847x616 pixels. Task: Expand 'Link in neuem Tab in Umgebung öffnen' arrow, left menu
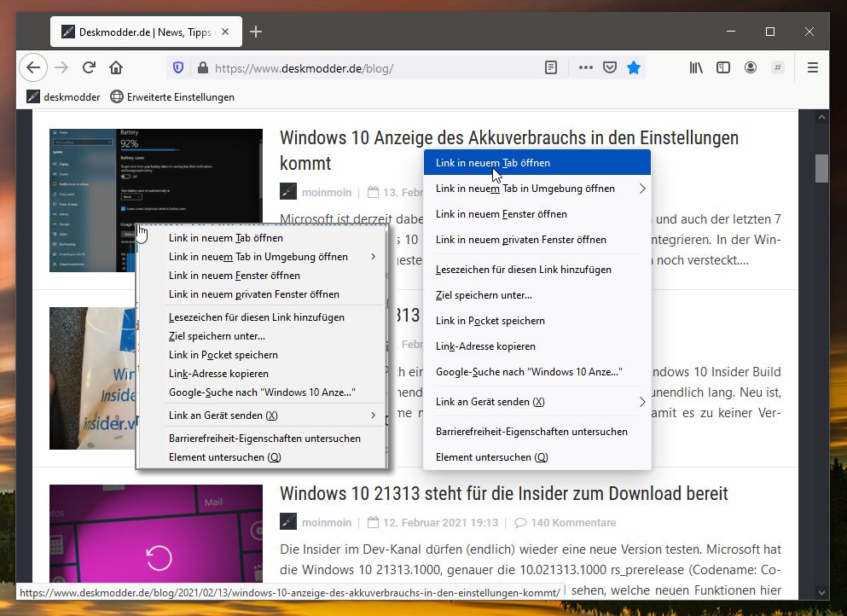tap(374, 257)
